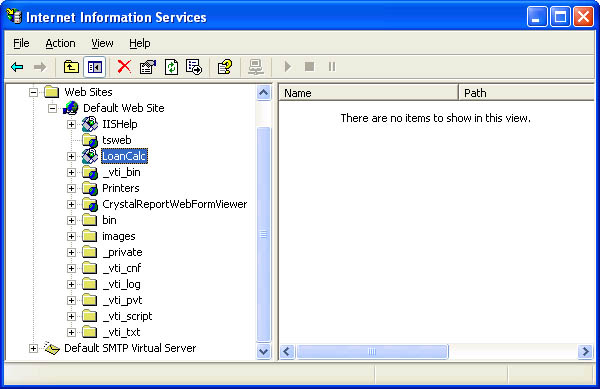Click the IIS app icon in the title bar
The height and width of the screenshot is (389, 600).
[14, 16]
